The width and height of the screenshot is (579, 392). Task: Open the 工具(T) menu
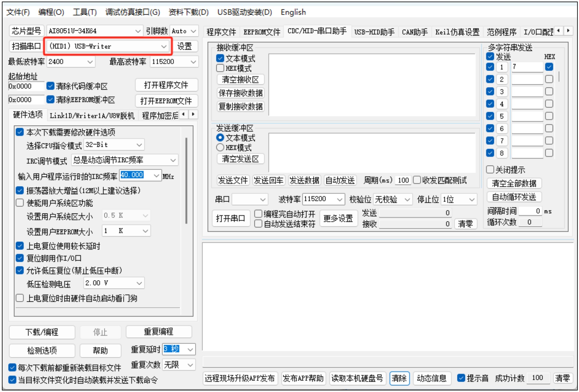tap(85, 12)
